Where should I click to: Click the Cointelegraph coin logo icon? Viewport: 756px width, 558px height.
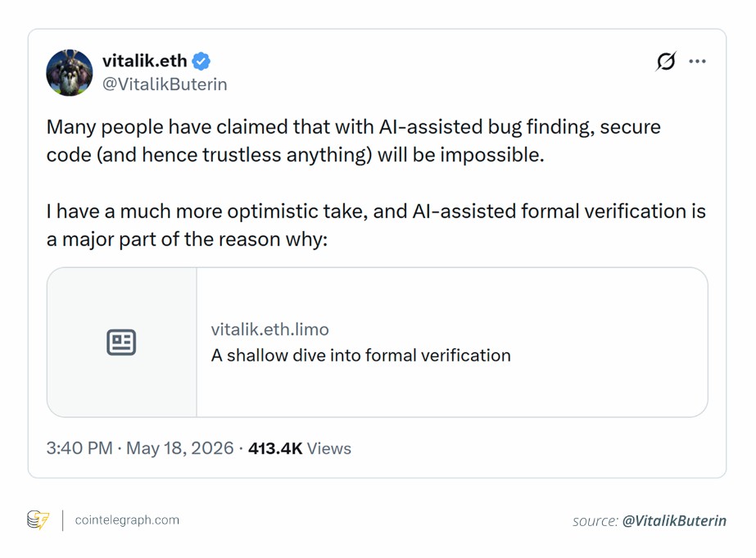(x=38, y=520)
